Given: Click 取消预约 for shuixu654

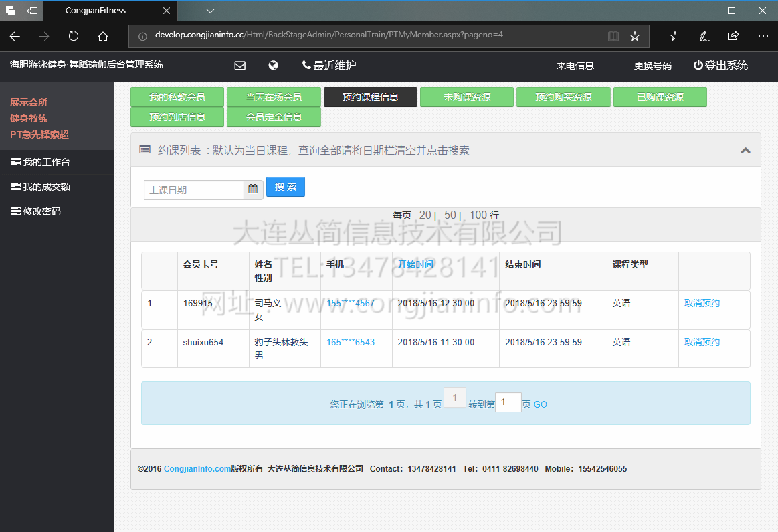Looking at the screenshot, I should [702, 342].
